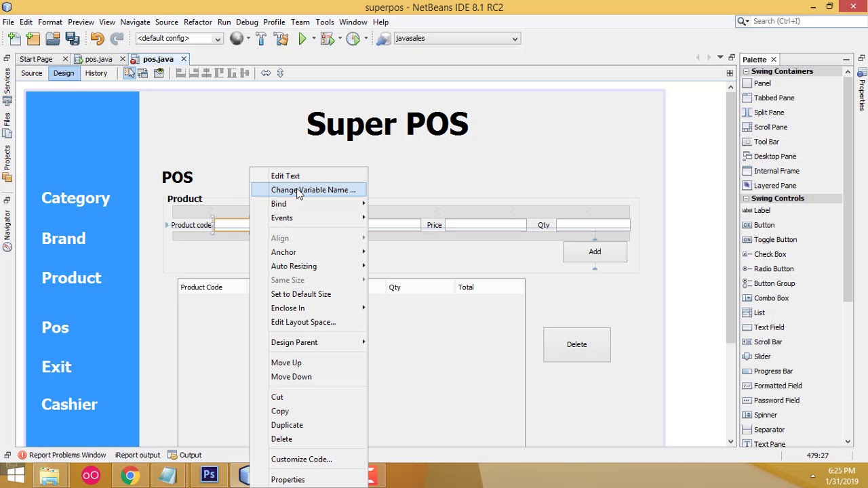Expand the Bind submenu
This screenshot has width=868, height=488.
pos(309,204)
